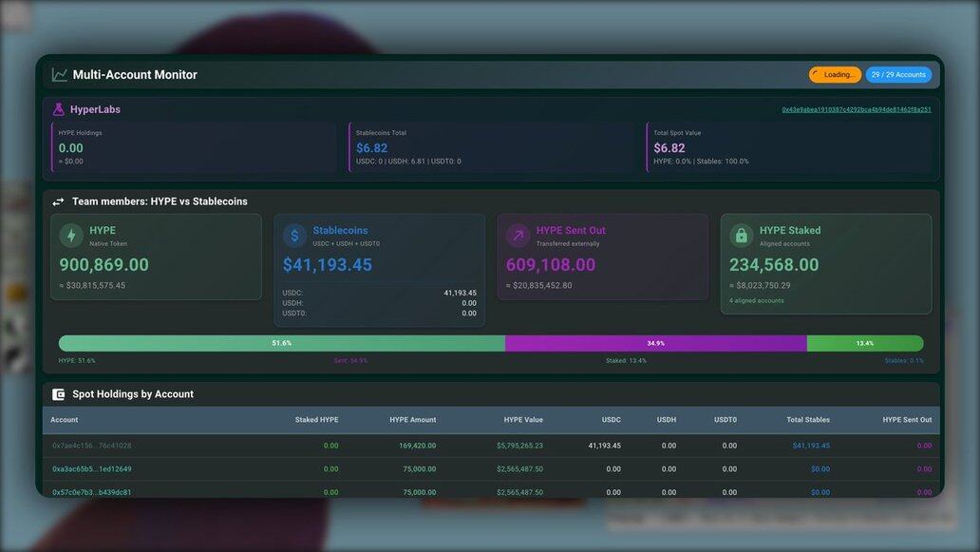Screen dimensions: 980x552
Task: Open account 0xa3ac65b5...1ed12649
Action: (92, 469)
